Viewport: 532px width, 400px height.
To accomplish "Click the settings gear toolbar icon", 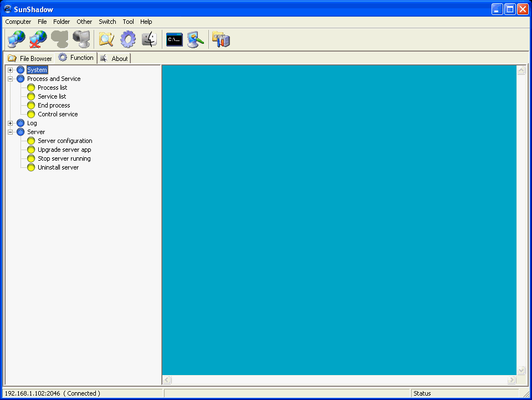I will point(128,39).
